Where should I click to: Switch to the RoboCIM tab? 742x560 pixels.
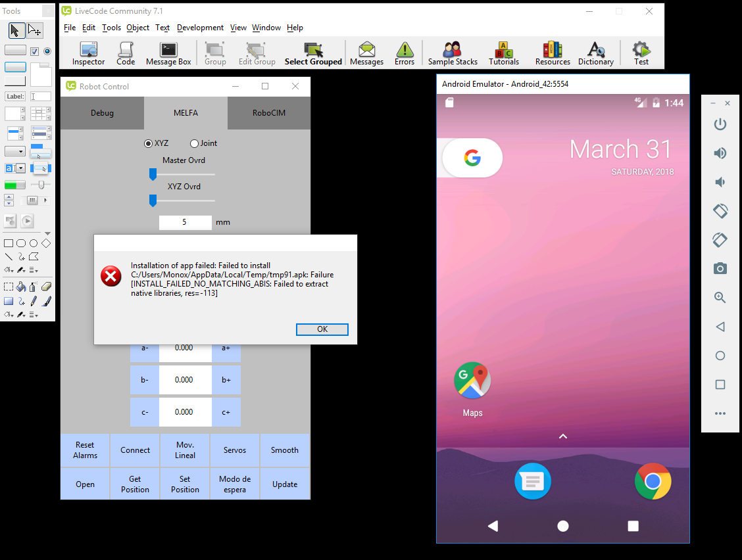tap(269, 113)
